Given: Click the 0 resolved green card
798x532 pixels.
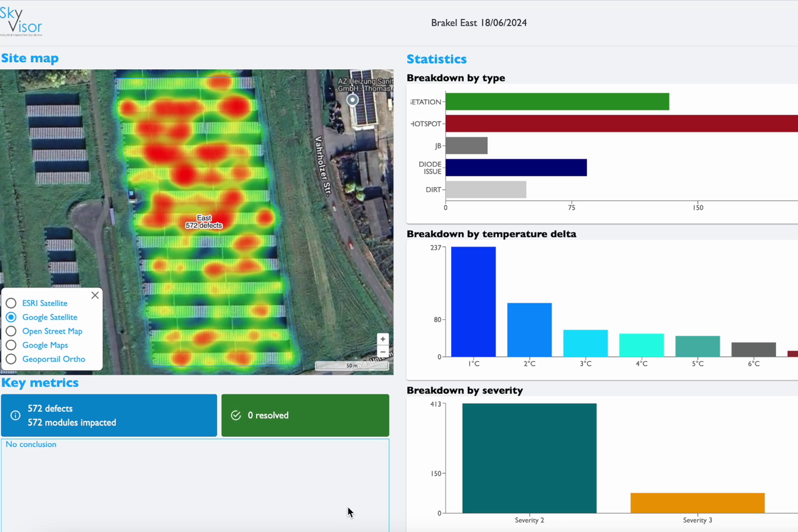Looking at the screenshot, I should tap(305, 415).
